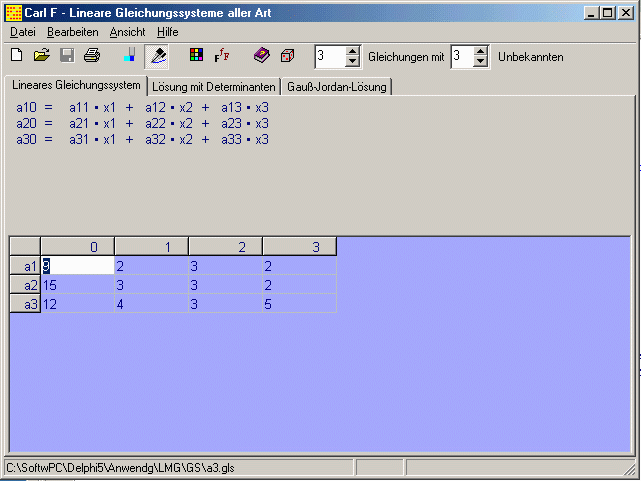Open the help book icon
641x481 pixels.
pos(261,56)
